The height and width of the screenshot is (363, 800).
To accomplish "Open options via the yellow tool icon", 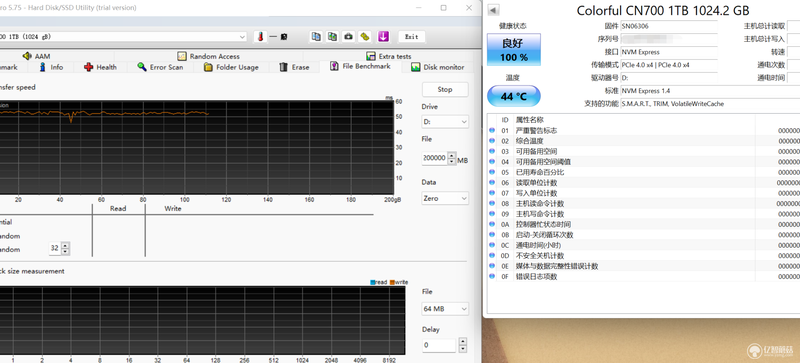I will coord(364,37).
